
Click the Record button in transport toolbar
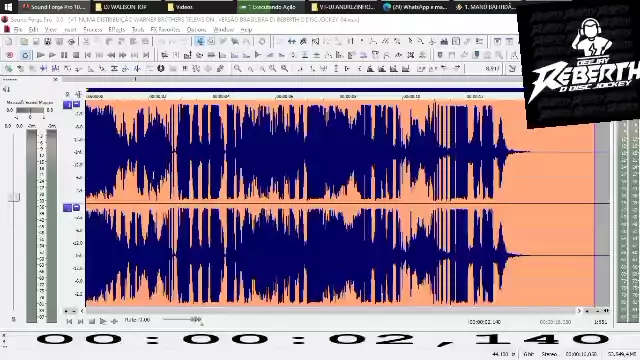(x=10, y=55)
